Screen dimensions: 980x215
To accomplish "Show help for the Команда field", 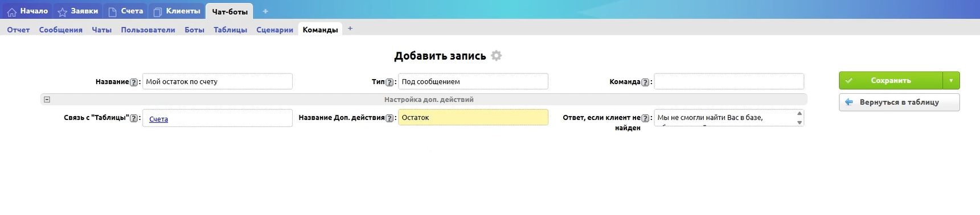I will 645,82.
